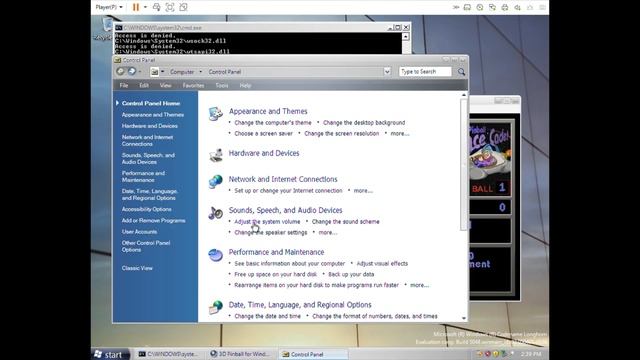Click the send Ctrl+Alt+Del icon in VMware toolbar
The height and width of the screenshot is (360, 640).
[156, 7]
